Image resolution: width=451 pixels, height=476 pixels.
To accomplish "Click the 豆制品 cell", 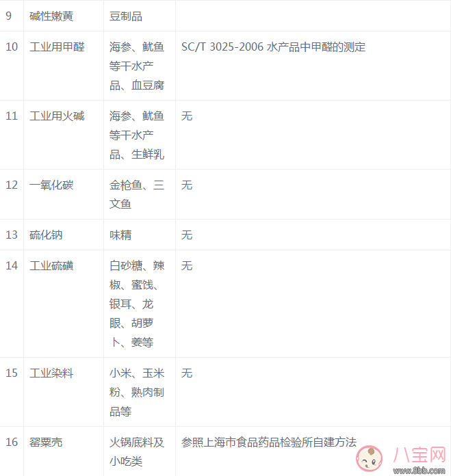I will [x=126, y=15].
